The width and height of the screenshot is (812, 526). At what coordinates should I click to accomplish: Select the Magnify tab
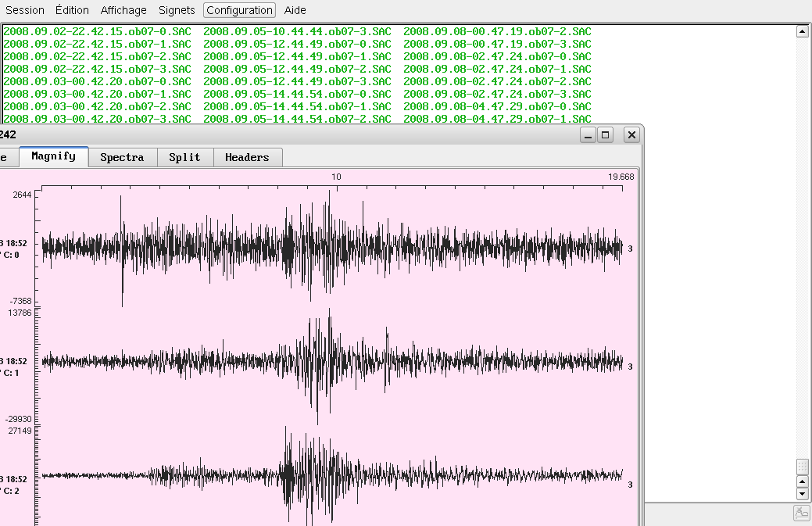(x=53, y=156)
